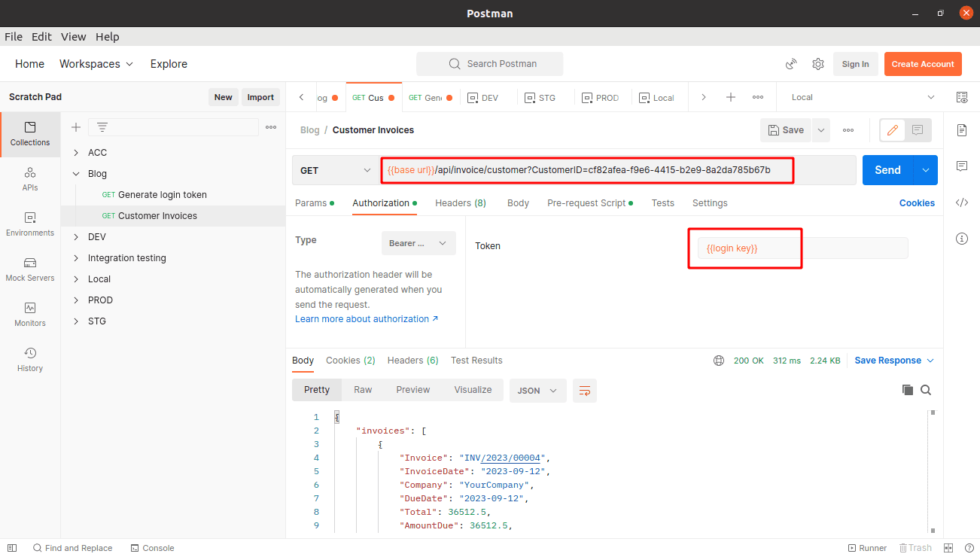The image size is (980, 557).
Task: Click the Send button
Action: pos(887,170)
